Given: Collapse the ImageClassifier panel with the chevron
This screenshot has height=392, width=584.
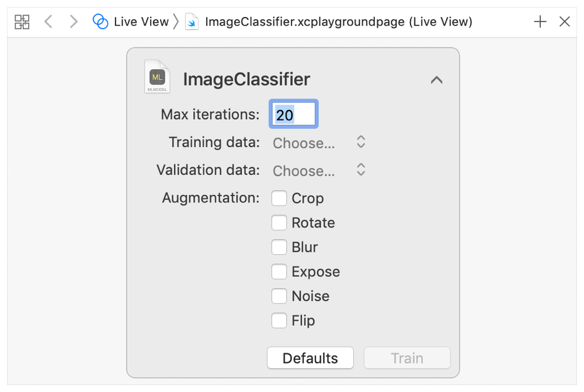Looking at the screenshot, I should [437, 80].
